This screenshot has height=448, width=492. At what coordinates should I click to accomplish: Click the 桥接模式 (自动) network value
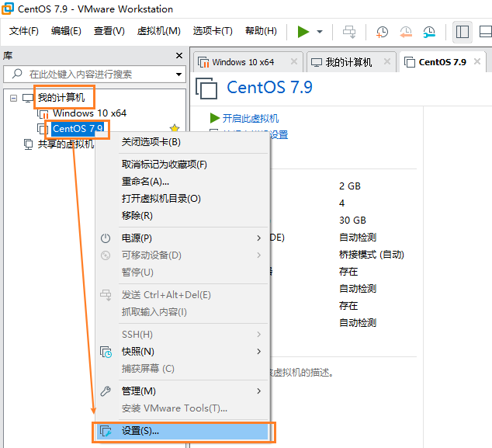[372, 255]
